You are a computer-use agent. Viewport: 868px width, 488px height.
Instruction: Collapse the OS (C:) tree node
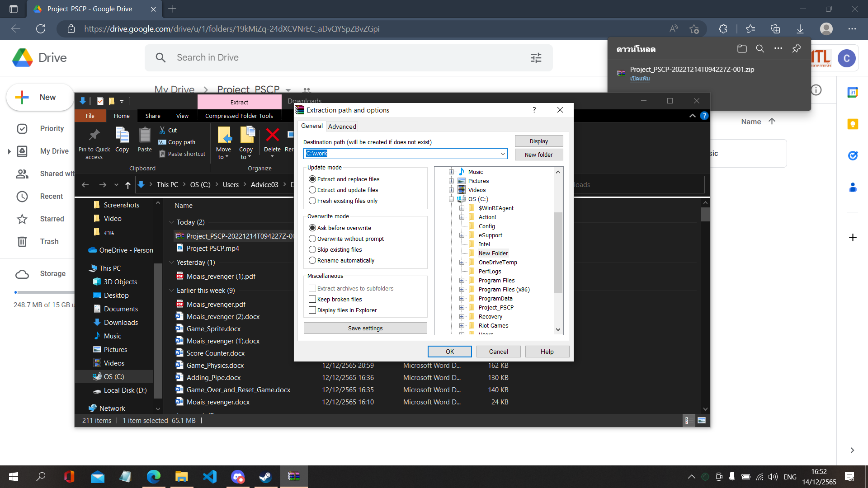[451, 199]
